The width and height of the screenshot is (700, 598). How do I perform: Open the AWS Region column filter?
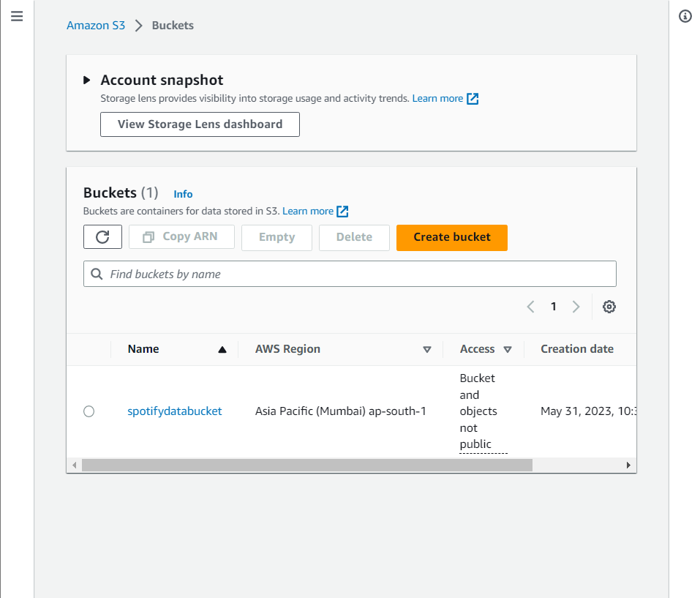(427, 349)
